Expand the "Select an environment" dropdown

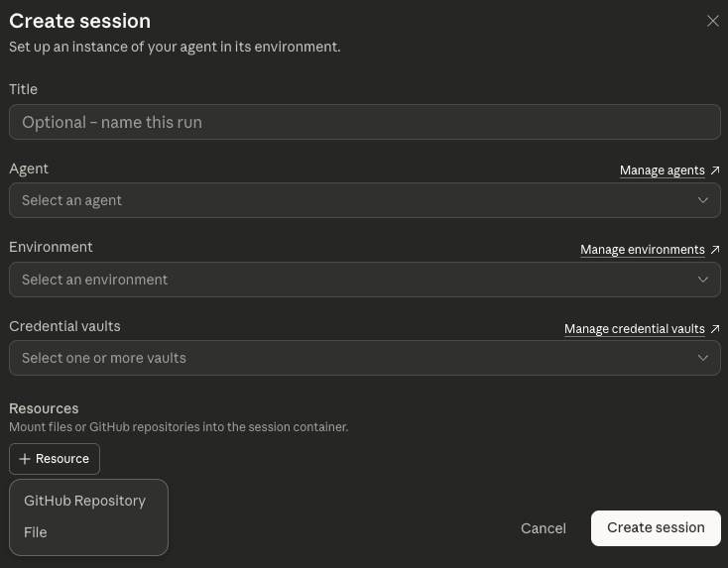pos(347,280)
